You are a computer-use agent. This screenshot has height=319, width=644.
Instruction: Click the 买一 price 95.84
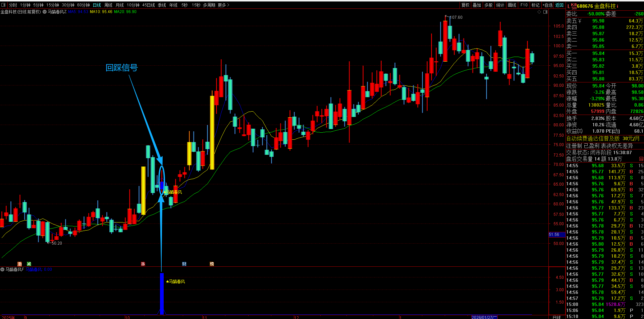pyautogui.click(x=598, y=53)
